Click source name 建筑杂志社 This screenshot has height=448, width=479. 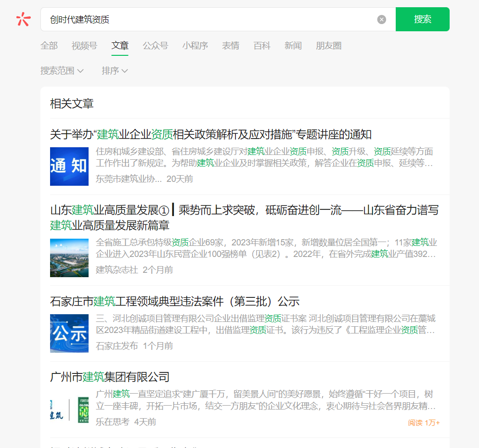coord(117,270)
